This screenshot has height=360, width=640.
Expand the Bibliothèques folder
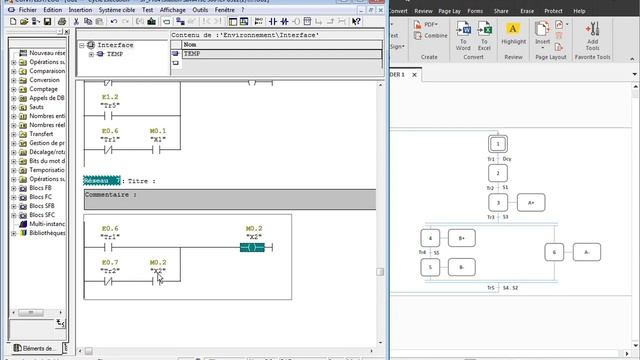point(14,233)
